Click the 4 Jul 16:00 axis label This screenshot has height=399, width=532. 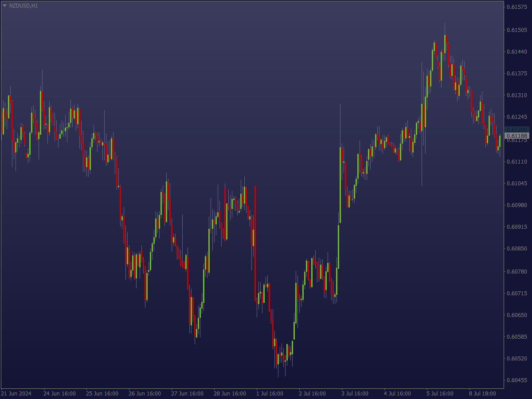pyautogui.click(x=398, y=393)
